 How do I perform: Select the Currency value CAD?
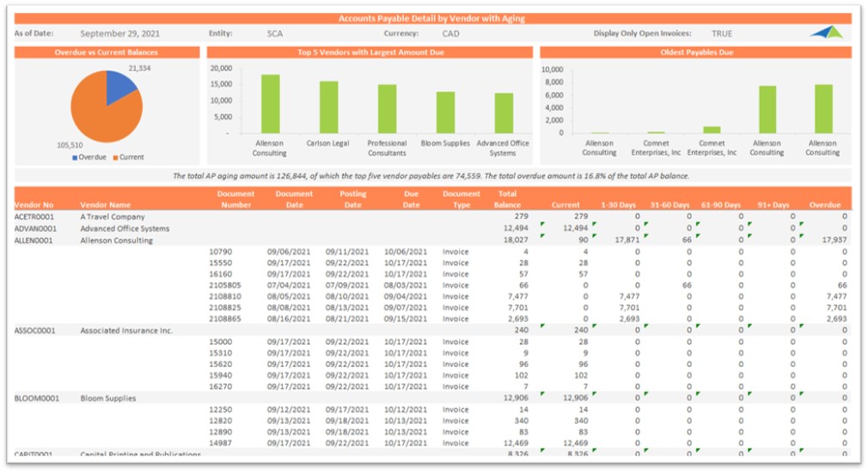click(x=450, y=34)
